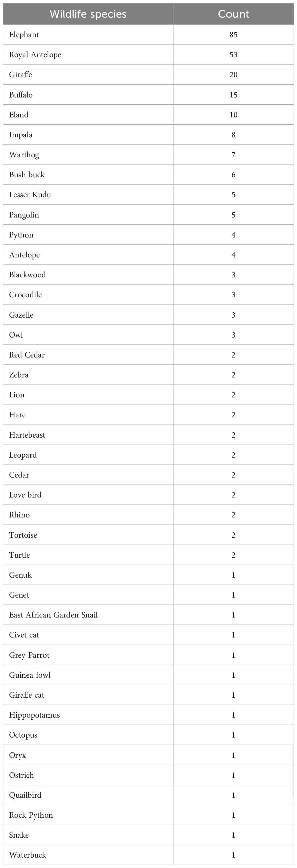The height and width of the screenshot is (868, 297).
Task: Click the Pangolin species cell
Action: [x=24, y=215]
